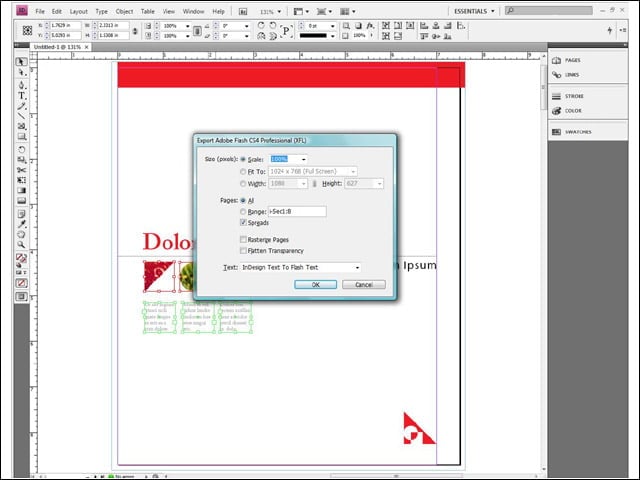
Task: Click the reference point locator grid
Action: [x=27, y=30]
